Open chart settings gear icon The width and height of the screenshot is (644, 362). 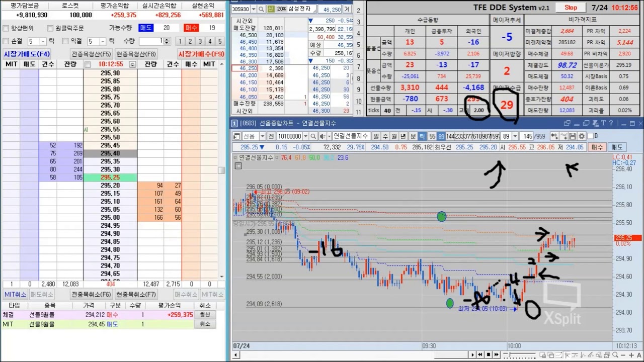(x=581, y=136)
